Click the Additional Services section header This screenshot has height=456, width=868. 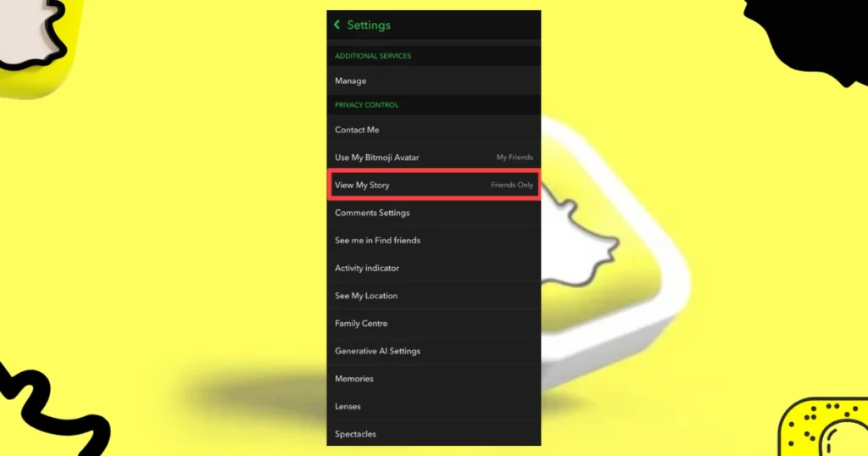pos(373,56)
